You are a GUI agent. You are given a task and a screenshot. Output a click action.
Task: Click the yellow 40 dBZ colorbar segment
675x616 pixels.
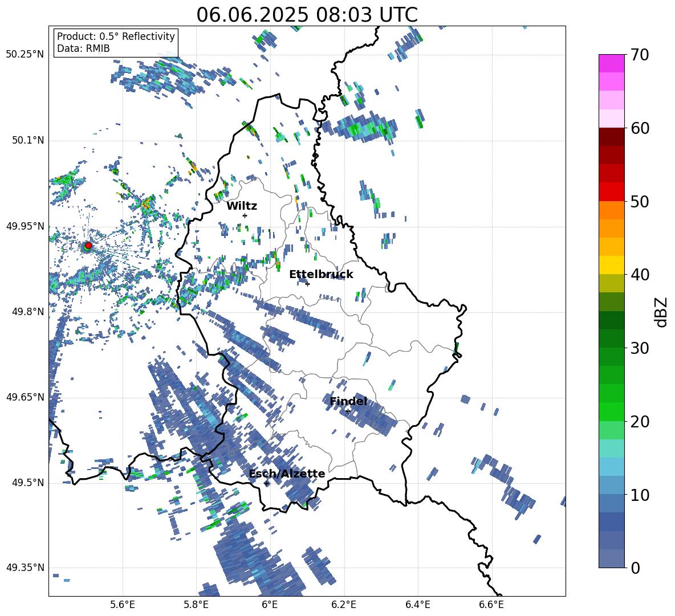tap(611, 265)
